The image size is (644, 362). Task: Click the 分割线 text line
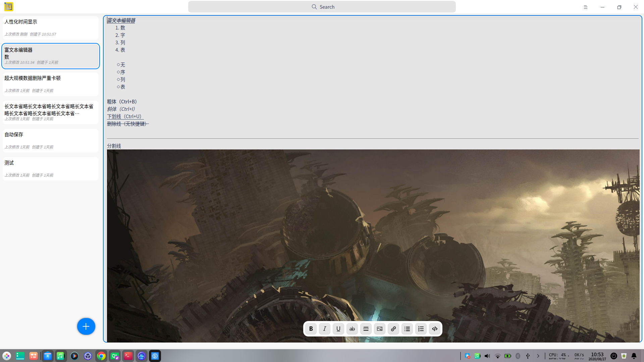[x=114, y=146]
